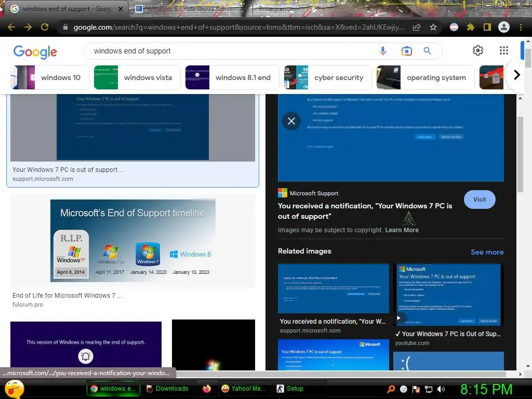
Task: Open the dark Windows logo image result
Action: point(214,345)
